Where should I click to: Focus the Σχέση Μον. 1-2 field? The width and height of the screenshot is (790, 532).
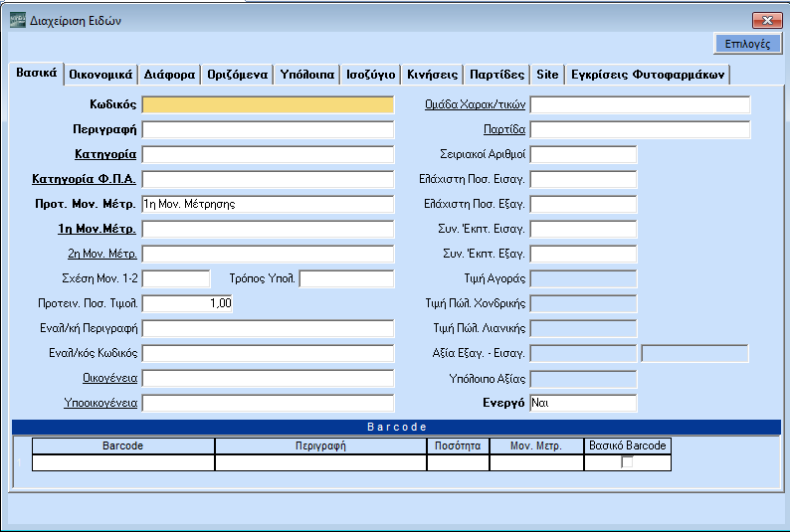pyautogui.click(x=176, y=278)
